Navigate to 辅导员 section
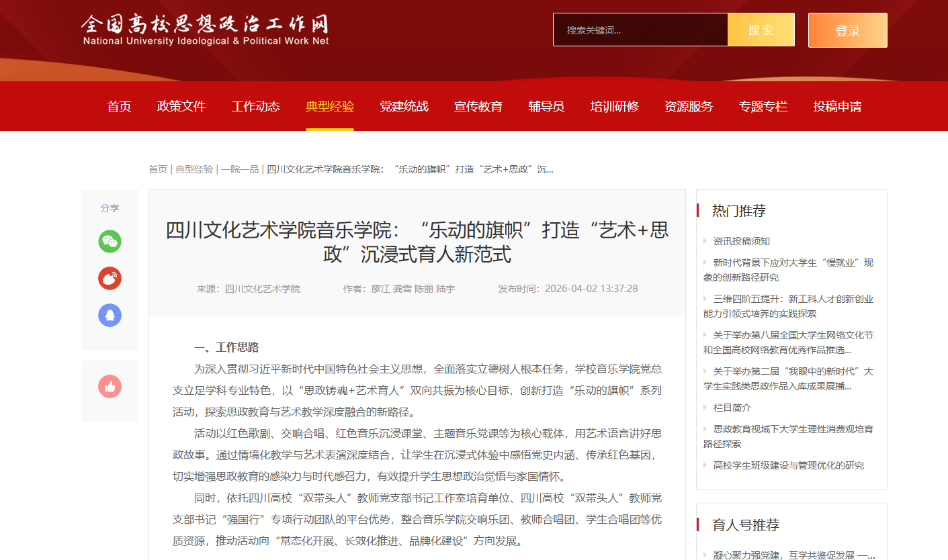948x560 pixels. 546,106
